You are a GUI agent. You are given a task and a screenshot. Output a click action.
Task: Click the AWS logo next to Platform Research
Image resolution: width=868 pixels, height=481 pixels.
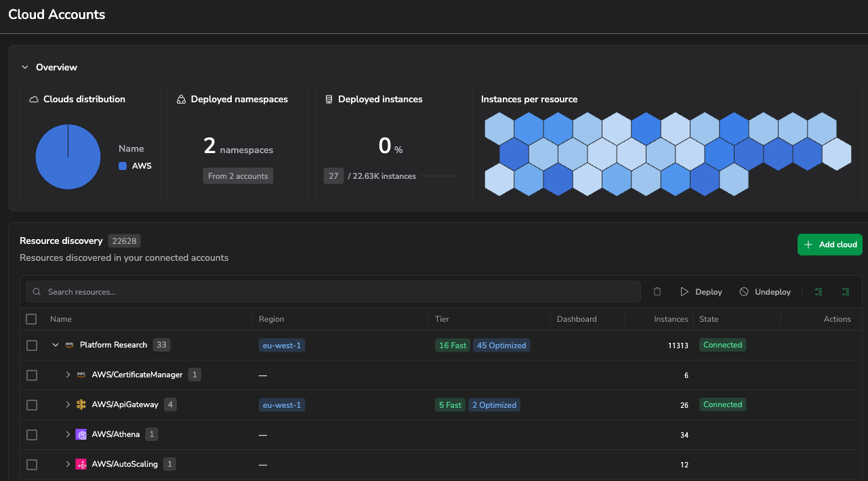tap(69, 345)
